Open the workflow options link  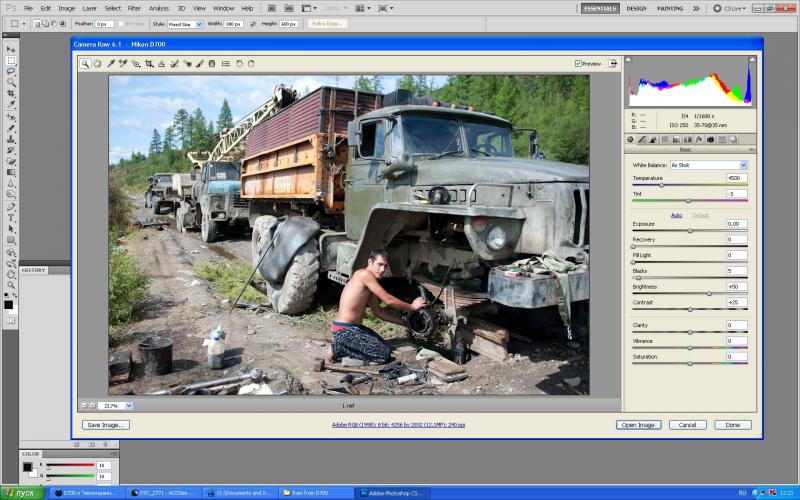coord(398,425)
